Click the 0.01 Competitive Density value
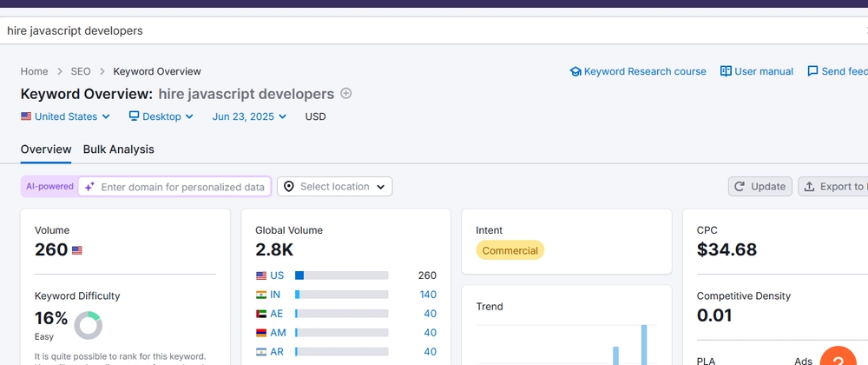 point(714,315)
